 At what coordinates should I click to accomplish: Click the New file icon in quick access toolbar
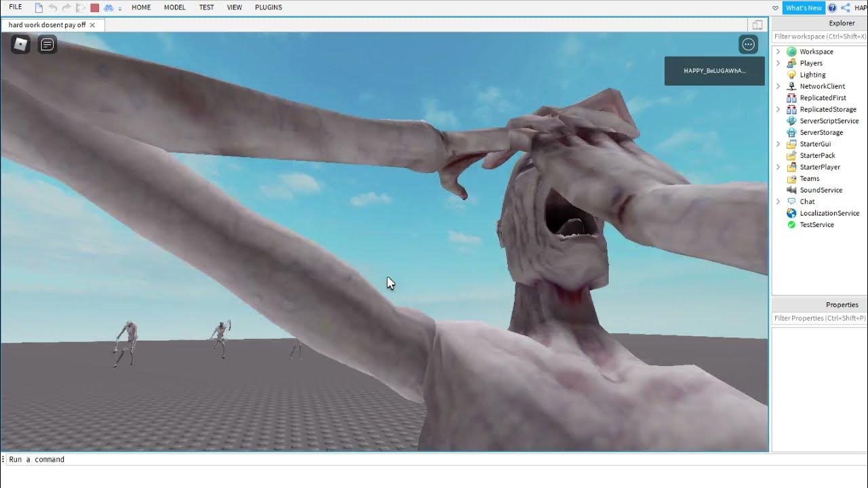coord(39,7)
